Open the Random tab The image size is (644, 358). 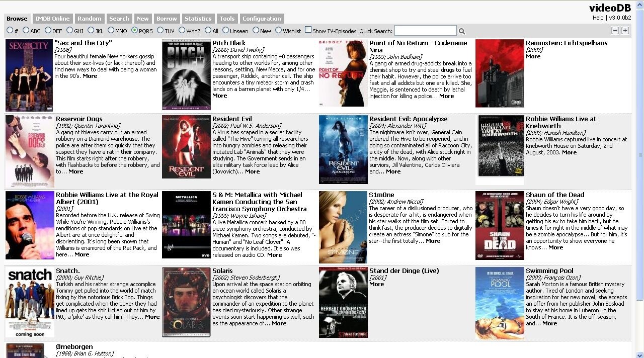point(90,19)
